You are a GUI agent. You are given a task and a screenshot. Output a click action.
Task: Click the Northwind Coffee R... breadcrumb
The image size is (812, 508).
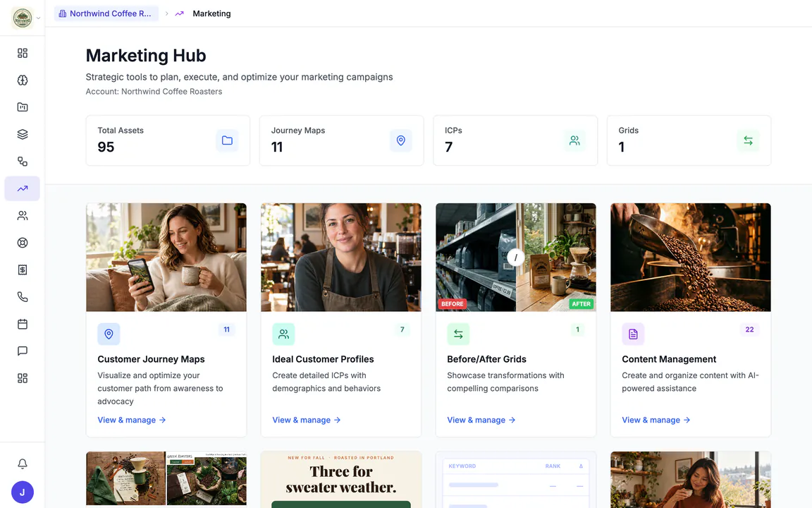(106, 13)
